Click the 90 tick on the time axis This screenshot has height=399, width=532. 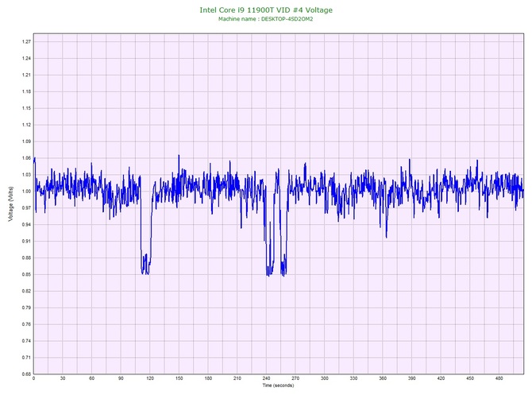coord(121,378)
